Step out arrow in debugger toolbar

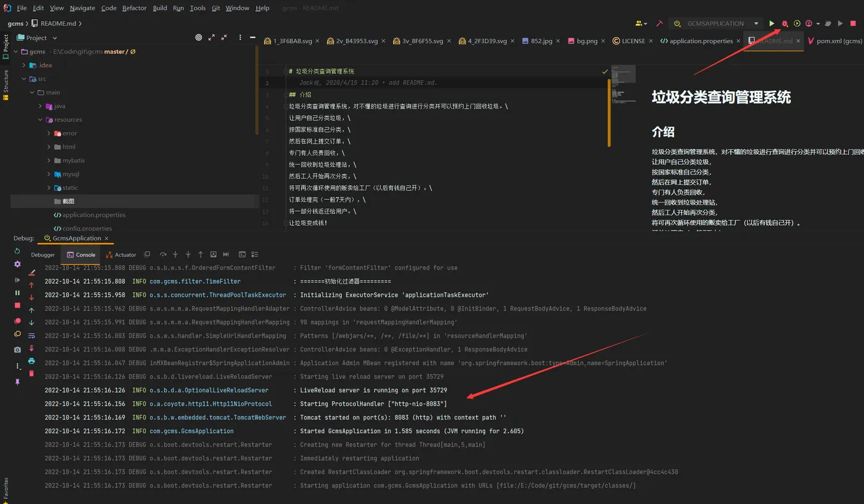[201, 254]
